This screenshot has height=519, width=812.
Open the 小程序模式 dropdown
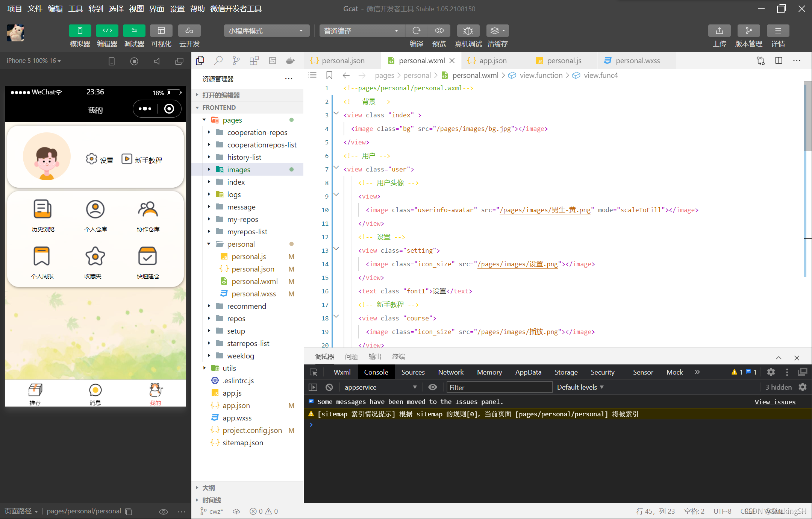click(266, 31)
